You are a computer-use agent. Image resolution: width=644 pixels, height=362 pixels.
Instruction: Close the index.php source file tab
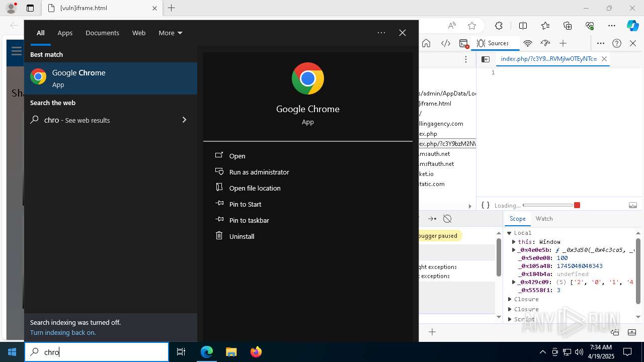(x=604, y=59)
